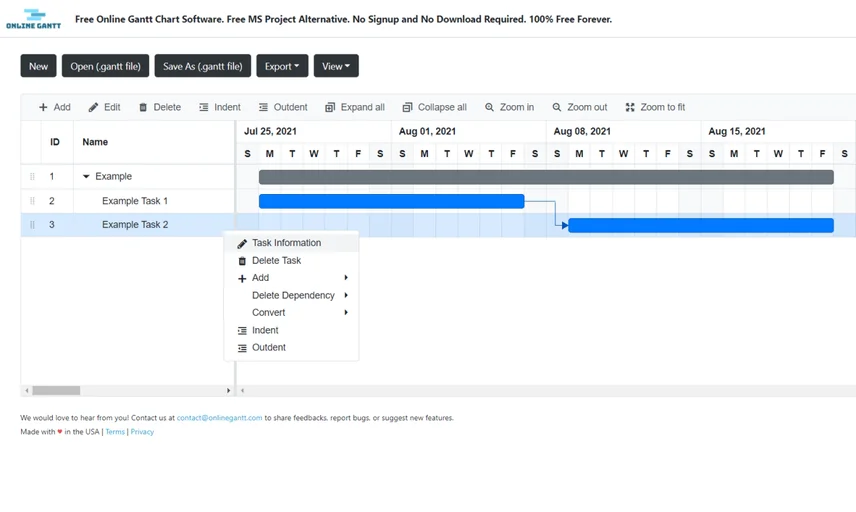Click the Aug 08, 2021 week header

[623, 131]
